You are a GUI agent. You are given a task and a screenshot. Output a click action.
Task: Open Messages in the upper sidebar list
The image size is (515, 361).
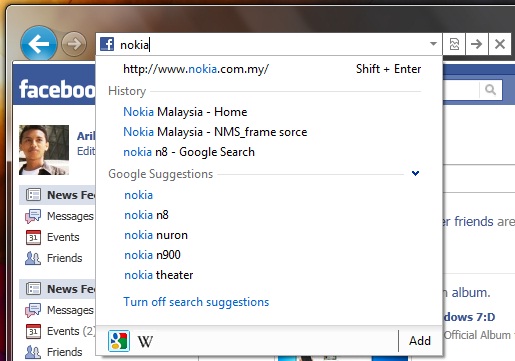point(59,216)
